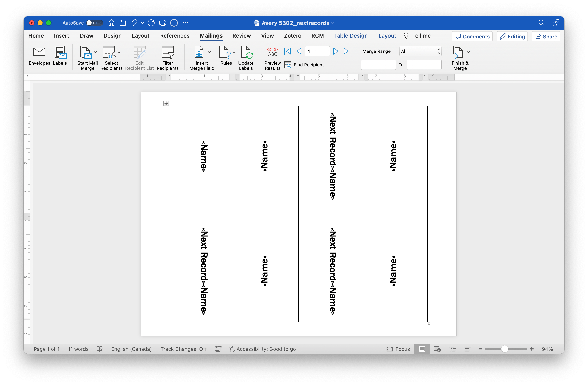Screen dimensions: 588x385
Task: Click the Comments button
Action: pyautogui.click(x=472, y=37)
